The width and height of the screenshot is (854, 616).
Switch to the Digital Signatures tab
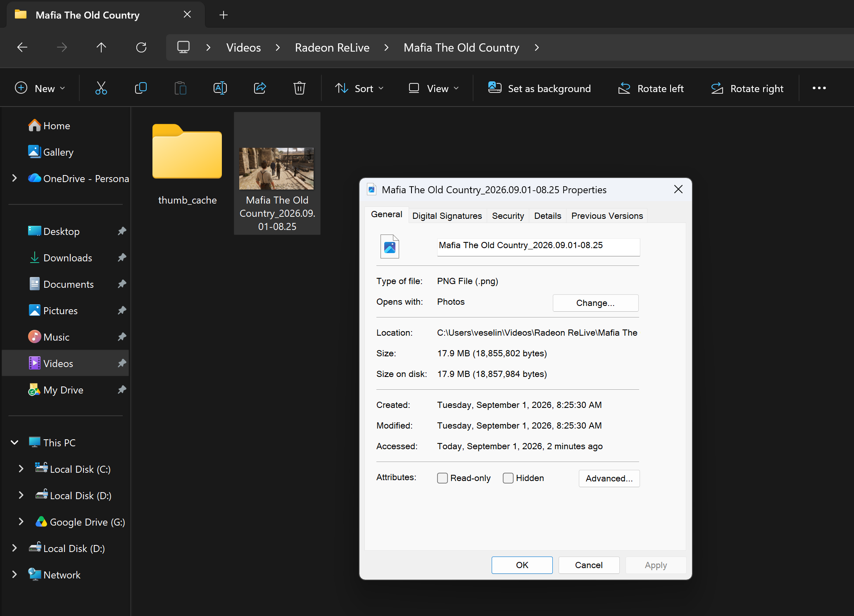pos(447,216)
